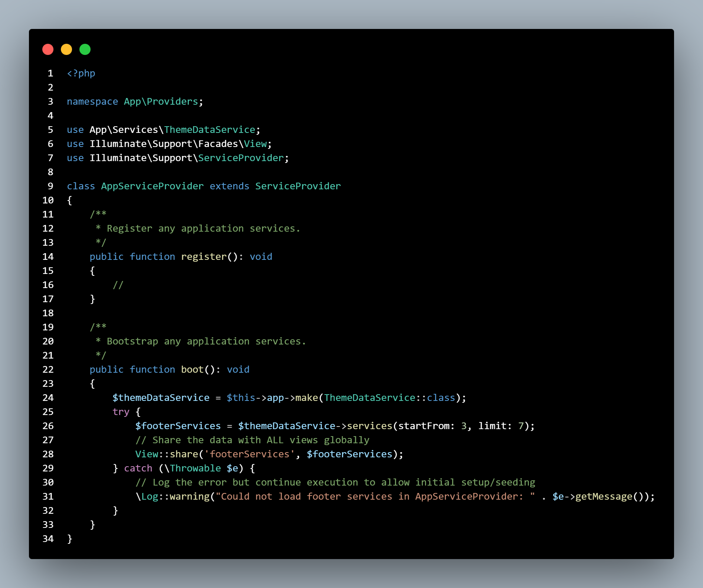Click the limit: 7 argument
Image resolution: width=703 pixels, height=588 pixels.
501,426
